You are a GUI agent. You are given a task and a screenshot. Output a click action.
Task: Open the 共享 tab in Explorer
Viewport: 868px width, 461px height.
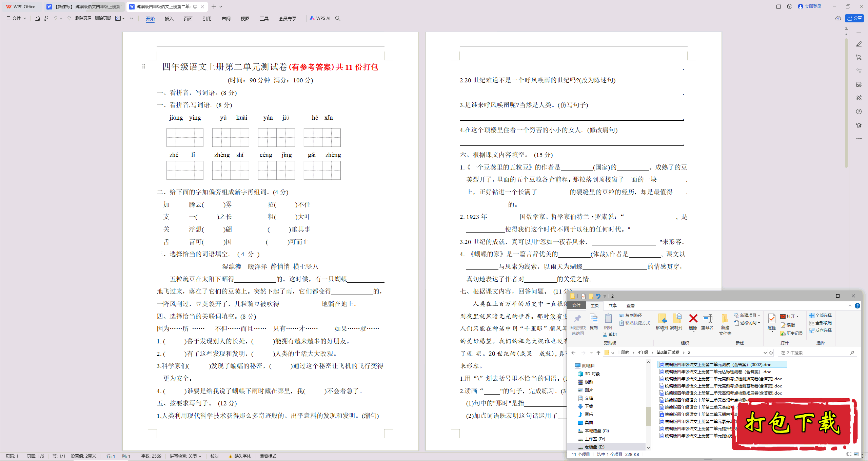click(x=612, y=305)
